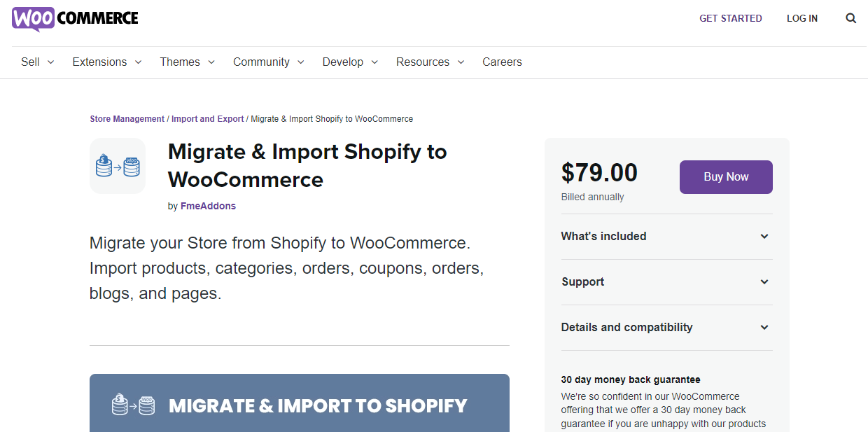This screenshot has height=432, width=868.
Task: Visit the FmeAddons vendor page
Action: (208, 206)
